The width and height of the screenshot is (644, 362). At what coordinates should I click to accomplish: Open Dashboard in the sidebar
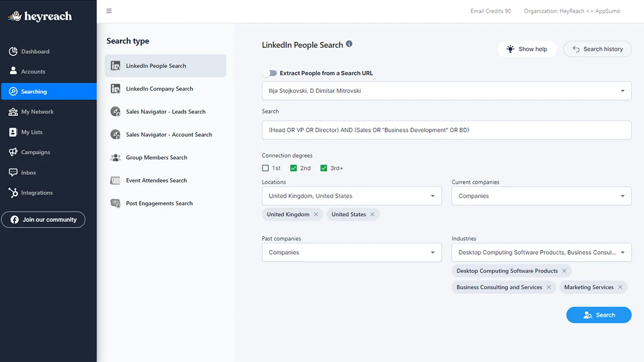click(48, 51)
